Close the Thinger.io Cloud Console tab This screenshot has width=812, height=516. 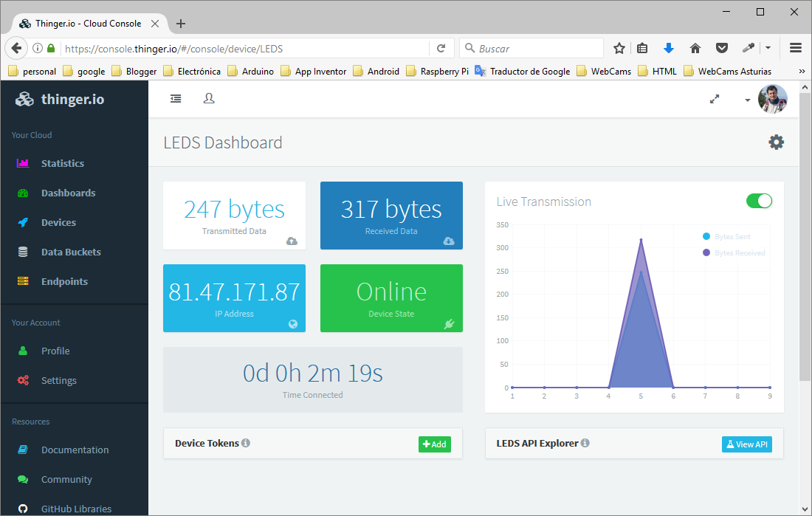point(155,24)
